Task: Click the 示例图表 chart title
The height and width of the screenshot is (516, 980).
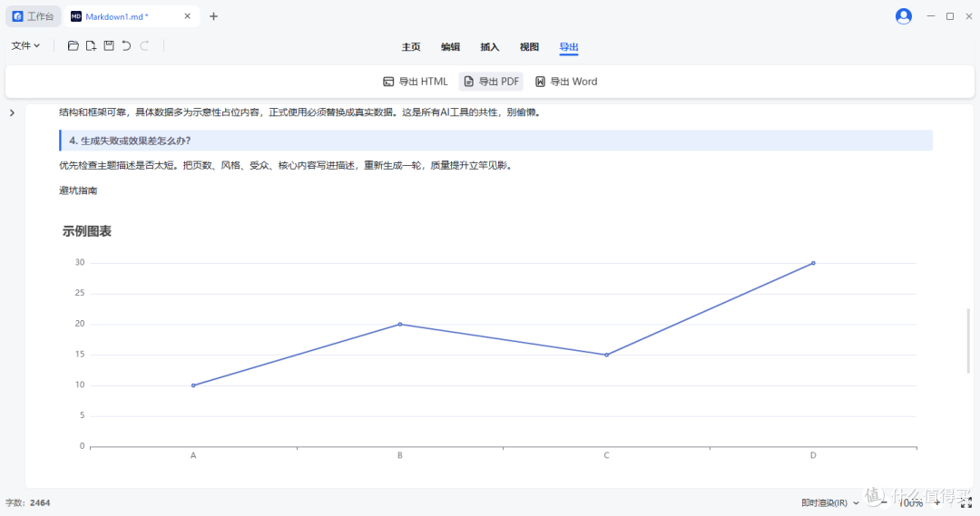Action: point(87,231)
